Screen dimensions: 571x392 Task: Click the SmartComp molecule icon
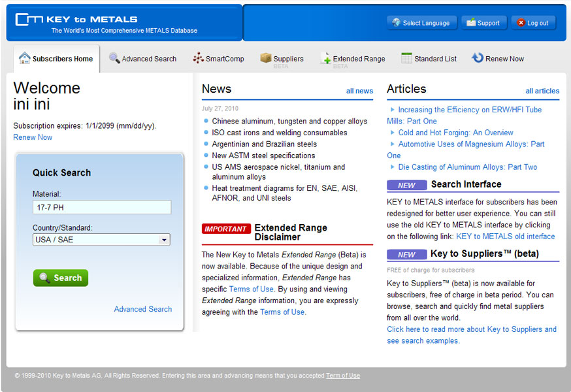[x=198, y=58]
